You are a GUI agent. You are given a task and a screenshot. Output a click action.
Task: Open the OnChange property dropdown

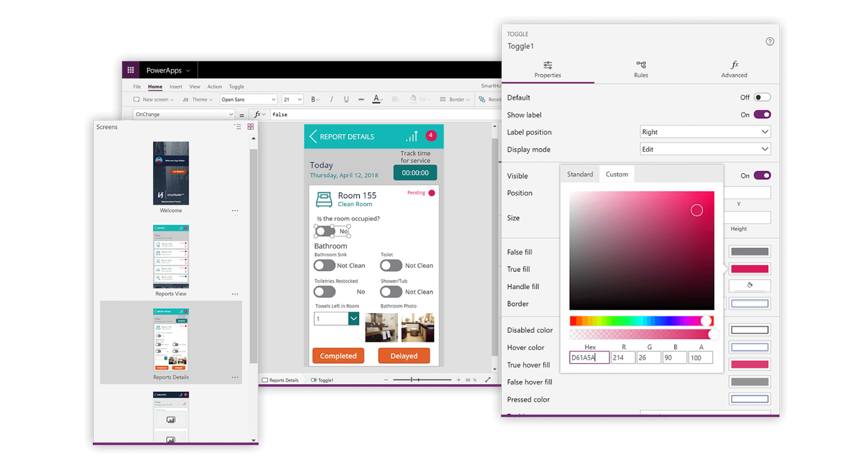pyautogui.click(x=184, y=114)
